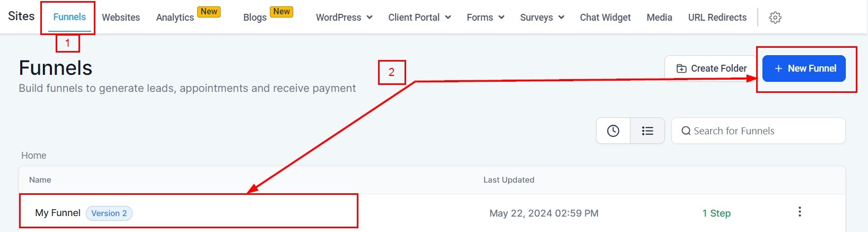
Task: Click the Create Folder icon
Action: [681, 68]
